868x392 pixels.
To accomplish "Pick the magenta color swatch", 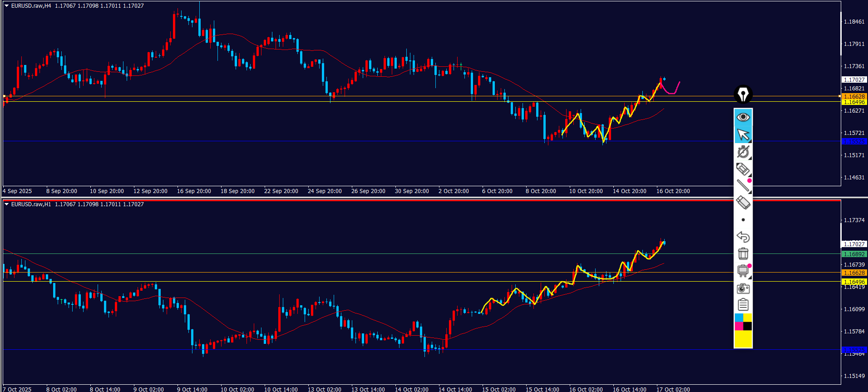I will (x=739, y=326).
